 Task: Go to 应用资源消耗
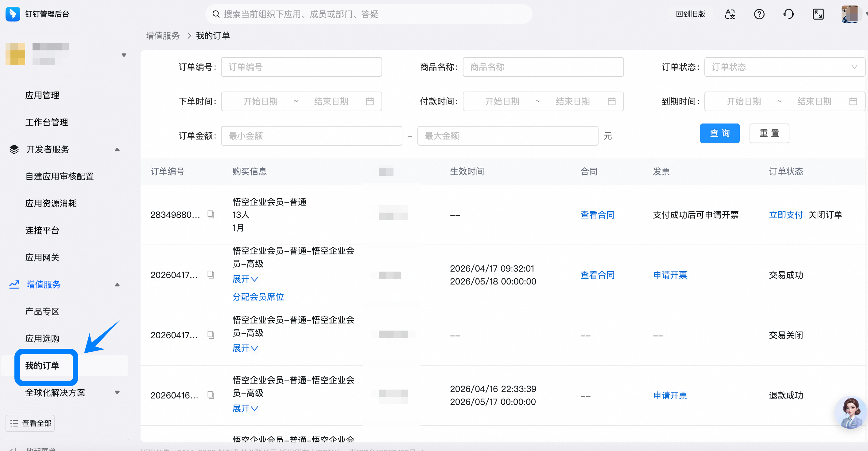51,203
